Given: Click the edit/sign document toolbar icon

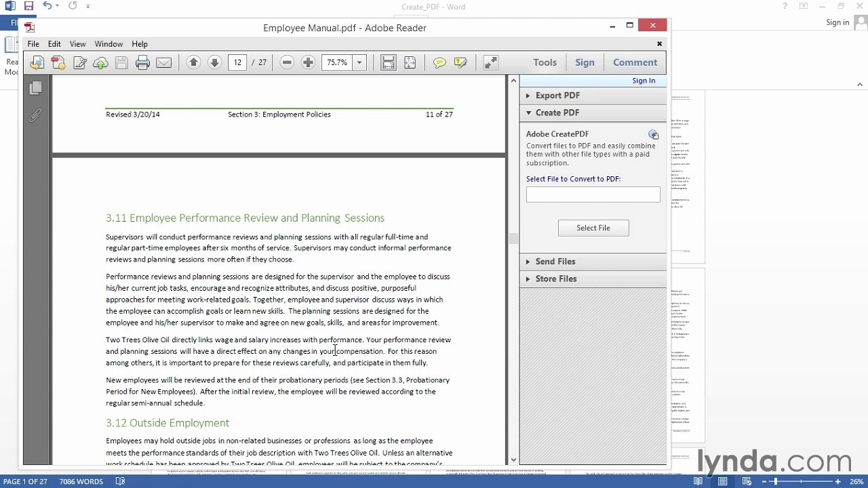Looking at the screenshot, I should pos(79,62).
